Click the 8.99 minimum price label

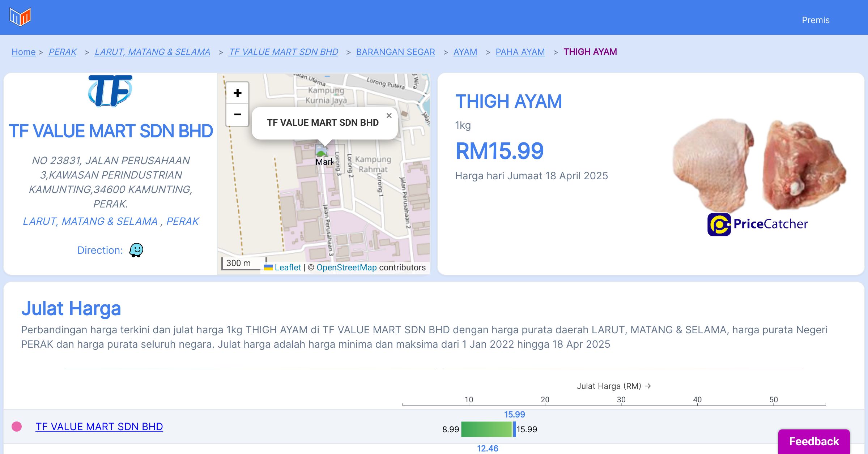coord(451,429)
